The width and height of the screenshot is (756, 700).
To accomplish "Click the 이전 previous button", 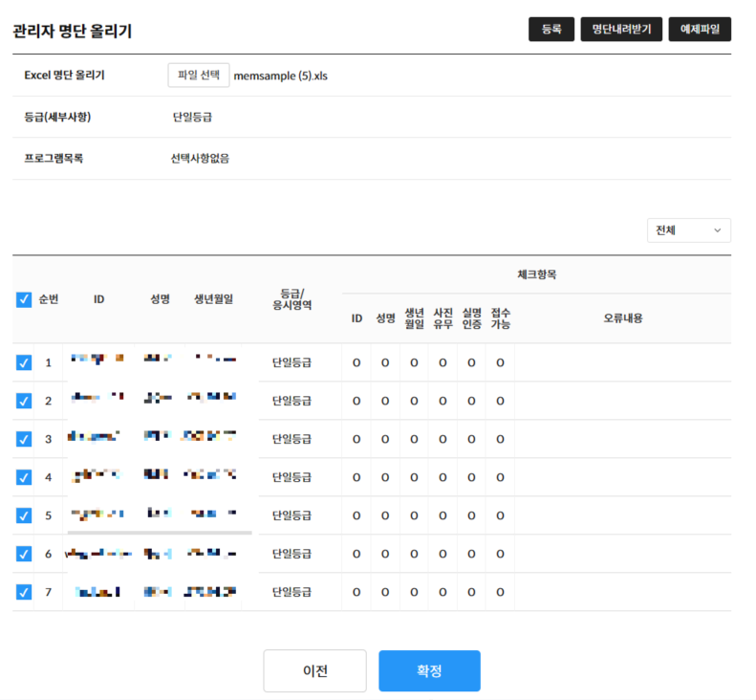I will pos(314,670).
